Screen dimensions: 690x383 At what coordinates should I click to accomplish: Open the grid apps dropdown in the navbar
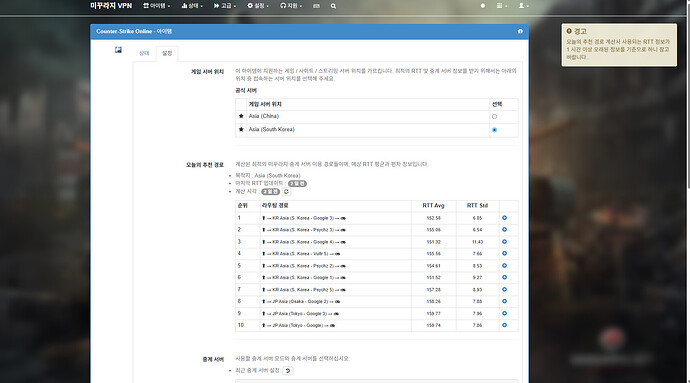pos(501,6)
